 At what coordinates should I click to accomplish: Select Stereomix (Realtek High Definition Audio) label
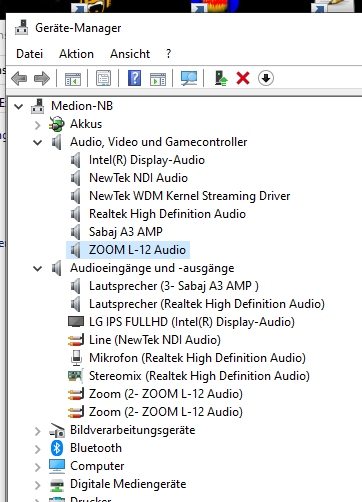coord(199,376)
